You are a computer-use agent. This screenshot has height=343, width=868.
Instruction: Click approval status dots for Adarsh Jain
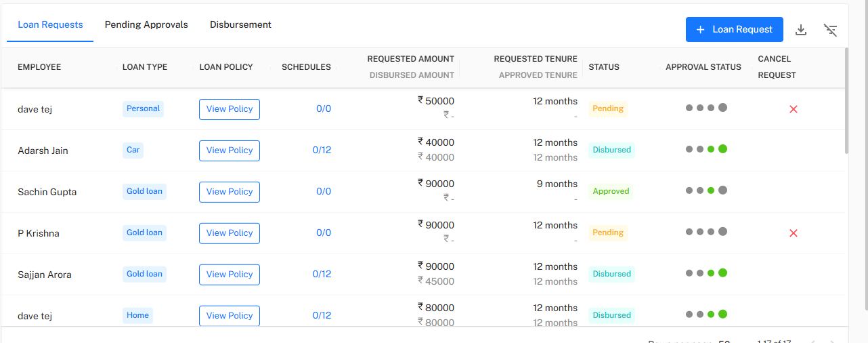tap(706, 149)
